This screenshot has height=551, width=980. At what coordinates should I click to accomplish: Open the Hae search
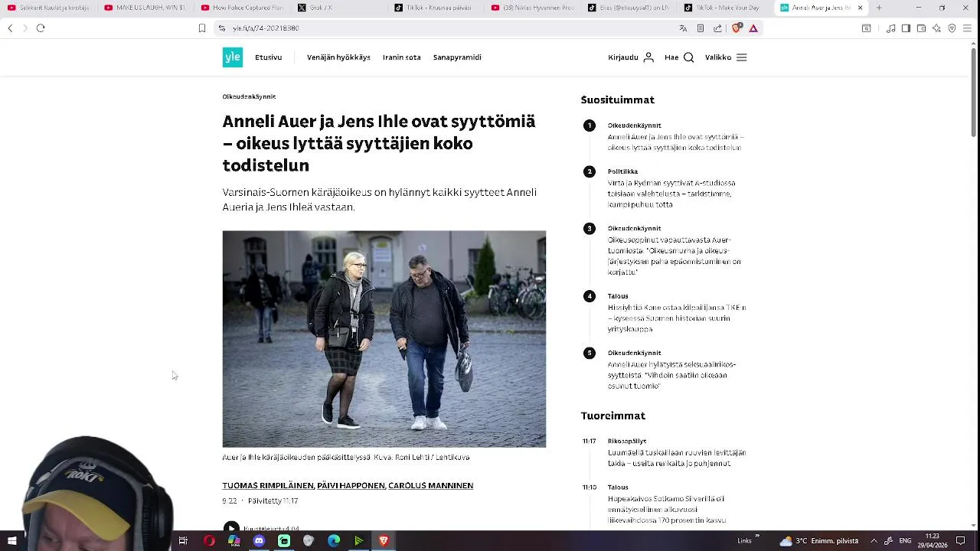(x=679, y=57)
